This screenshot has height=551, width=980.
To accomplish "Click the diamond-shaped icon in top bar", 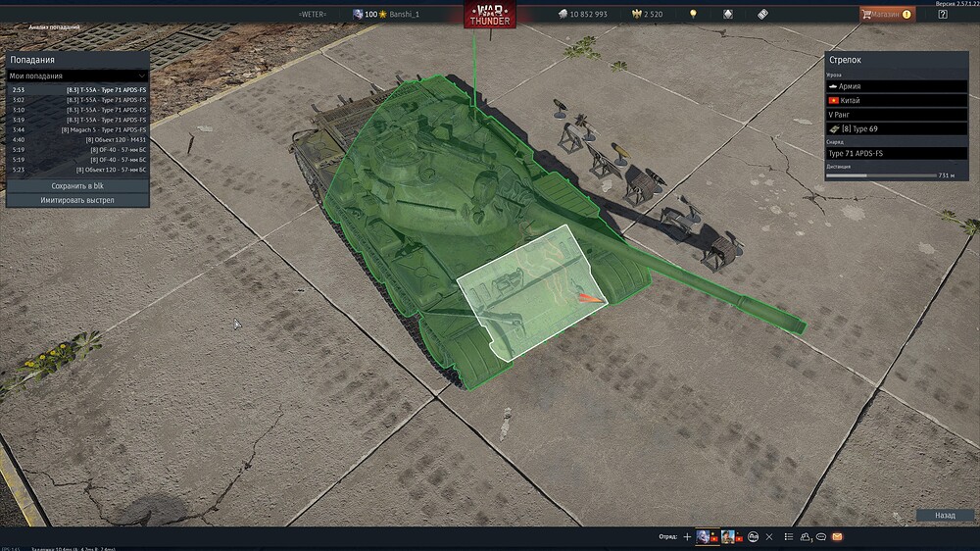I will pos(728,14).
